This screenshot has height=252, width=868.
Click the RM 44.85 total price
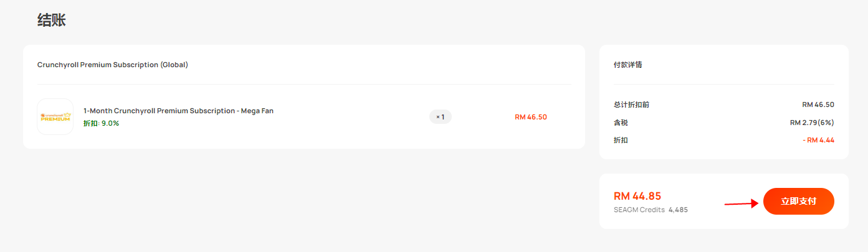pyautogui.click(x=637, y=196)
